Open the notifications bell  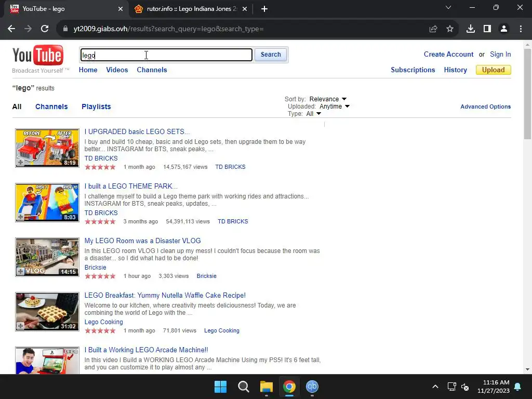coord(518,387)
